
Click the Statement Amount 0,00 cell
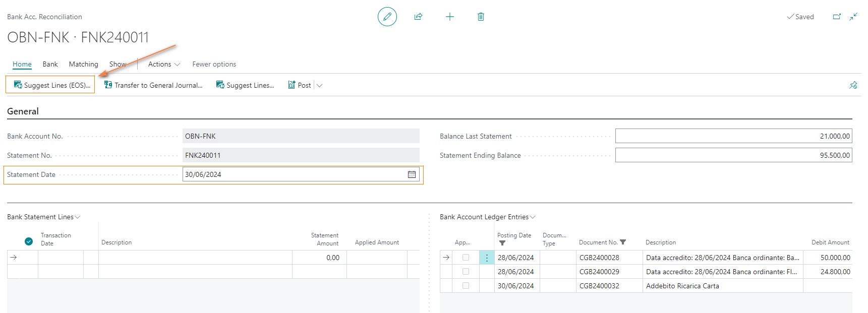[x=319, y=258]
